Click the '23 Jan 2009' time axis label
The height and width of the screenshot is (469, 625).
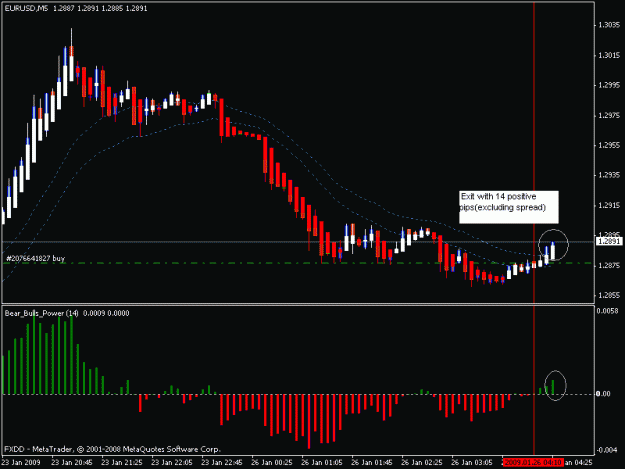tap(21, 463)
